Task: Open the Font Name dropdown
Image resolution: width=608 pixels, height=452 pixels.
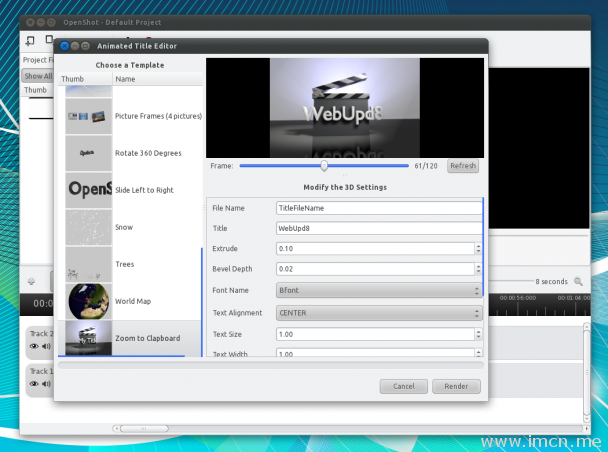Action: (379, 290)
